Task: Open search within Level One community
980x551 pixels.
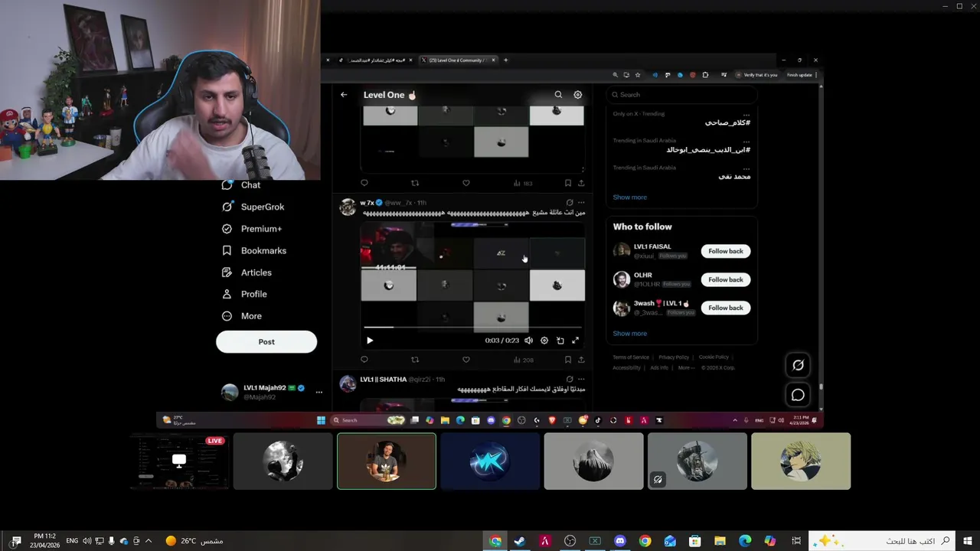Action: pyautogui.click(x=558, y=95)
